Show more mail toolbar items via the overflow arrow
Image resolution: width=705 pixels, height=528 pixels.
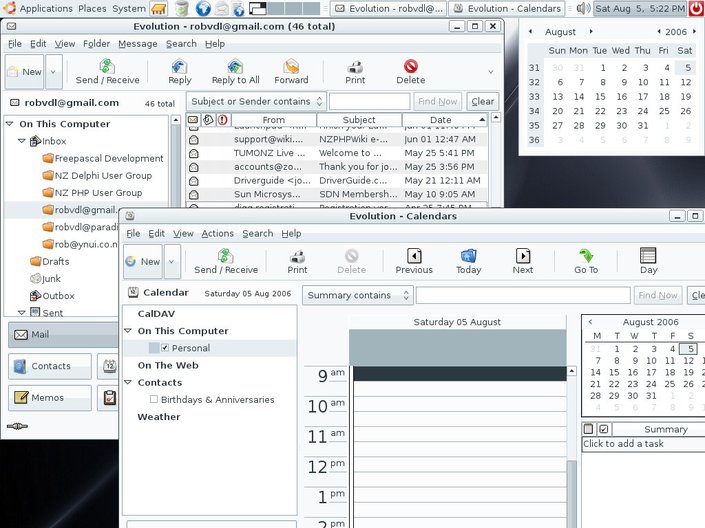(x=491, y=72)
